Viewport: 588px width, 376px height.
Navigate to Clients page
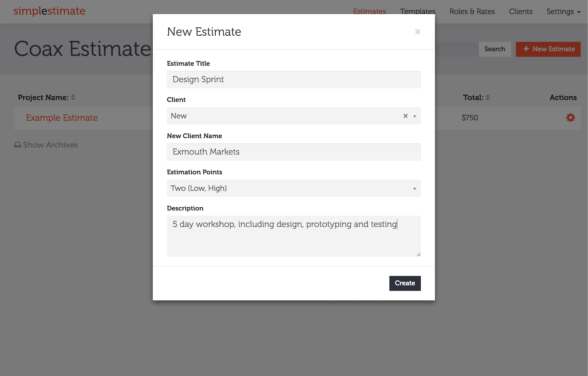(520, 12)
